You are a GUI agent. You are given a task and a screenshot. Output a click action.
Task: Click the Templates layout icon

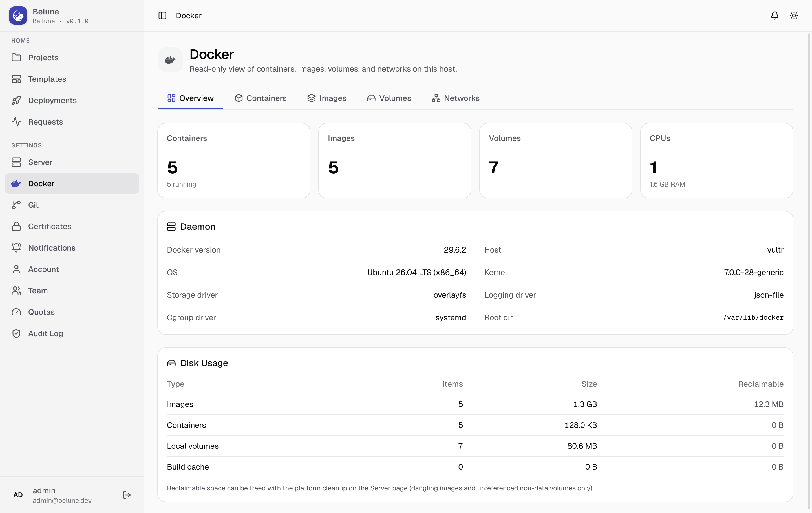pyautogui.click(x=16, y=79)
